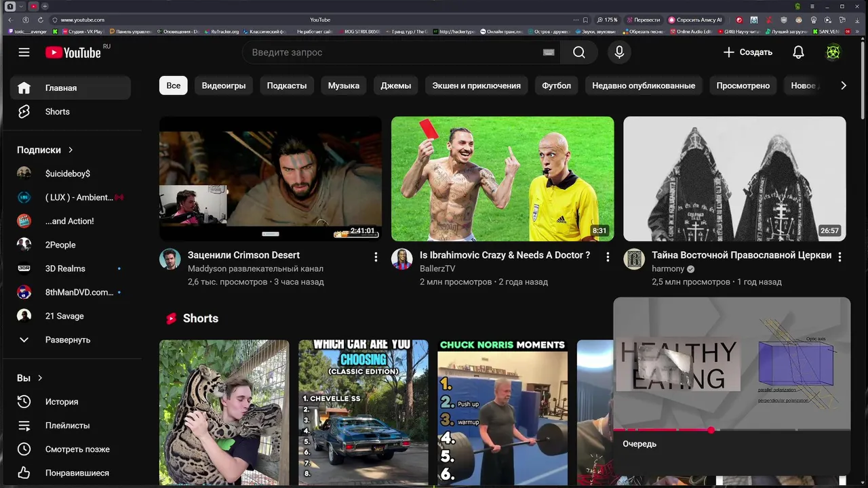Viewport: 868px width, 488px height.
Task: Open the Maddyson channel avatar
Action: coord(170,259)
